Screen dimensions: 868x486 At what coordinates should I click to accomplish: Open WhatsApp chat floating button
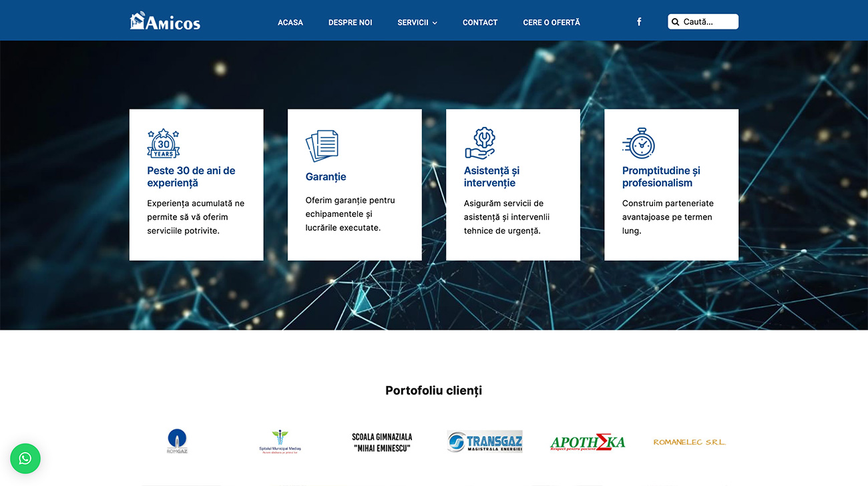[25, 459]
